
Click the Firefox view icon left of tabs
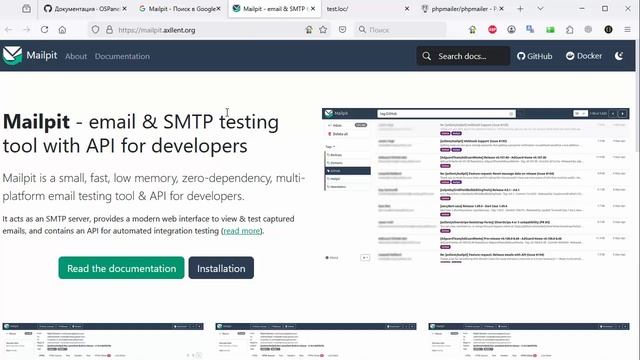(x=27, y=9)
